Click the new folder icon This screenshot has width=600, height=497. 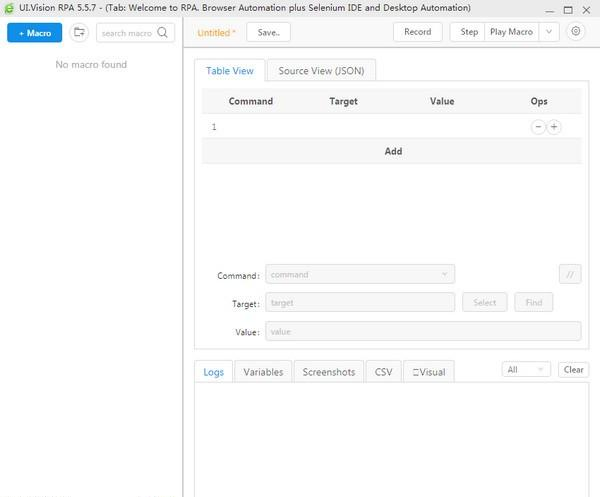click(x=79, y=32)
